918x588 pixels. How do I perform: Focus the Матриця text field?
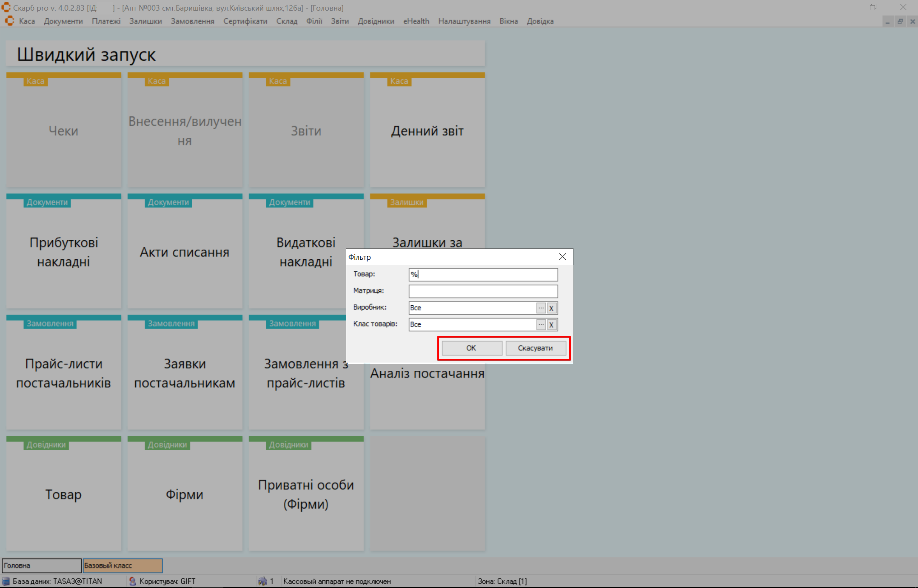[483, 291]
